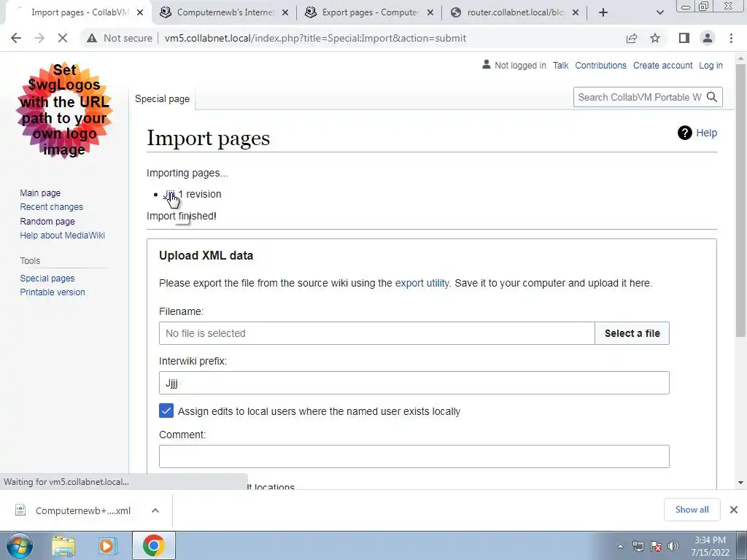
Task: Click the Comment text field
Action: pyautogui.click(x=414, y=456)
